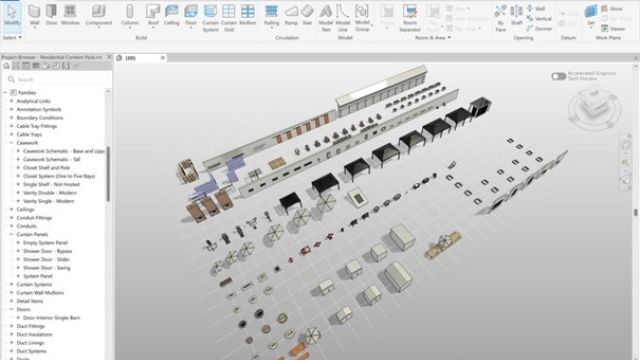Viewport: 640px width, 360px height.
Task: Toggle Accelerated Graphics Tech Preview switch
Action: [x=558, y=76]
